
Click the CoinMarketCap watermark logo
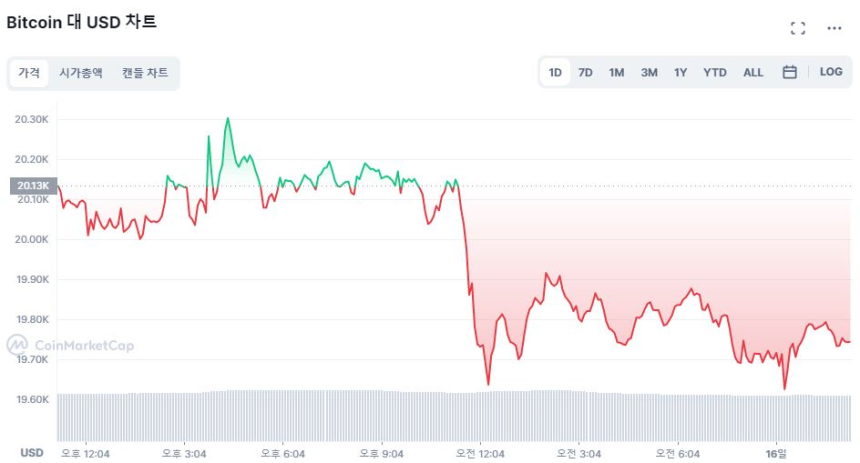(x=70, y=346)
